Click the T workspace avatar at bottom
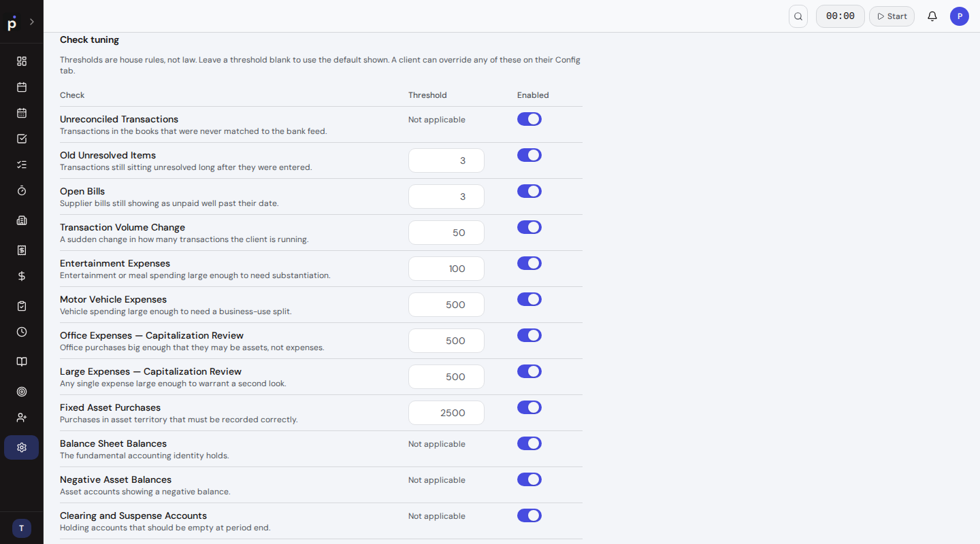The image size is (980, 544). (x=22, y=528)
